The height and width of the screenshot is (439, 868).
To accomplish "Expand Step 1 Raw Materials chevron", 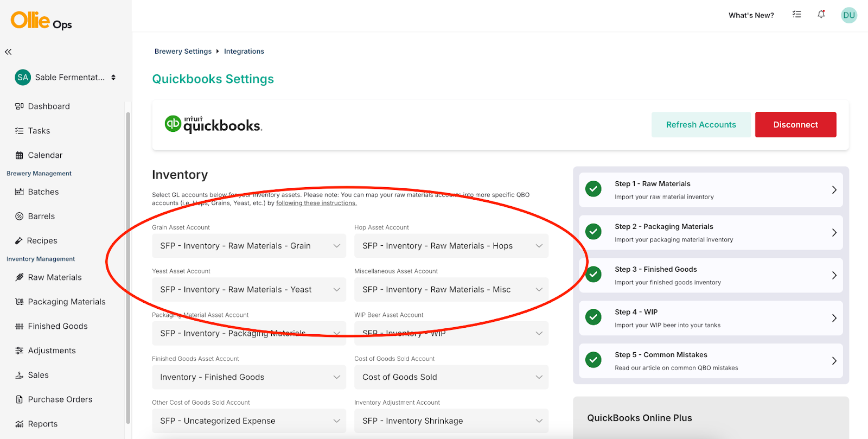I will (834, 190).
